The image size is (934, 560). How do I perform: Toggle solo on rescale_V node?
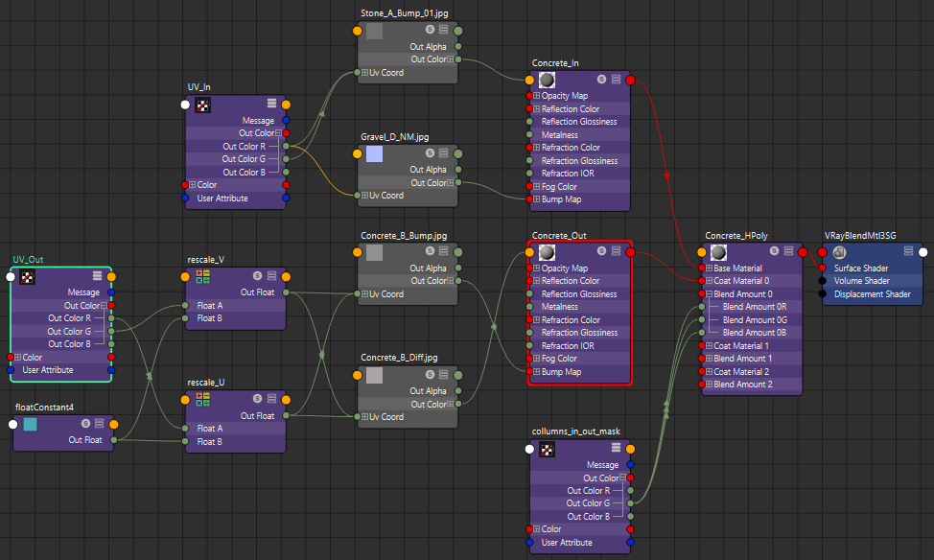coord(257,275)
